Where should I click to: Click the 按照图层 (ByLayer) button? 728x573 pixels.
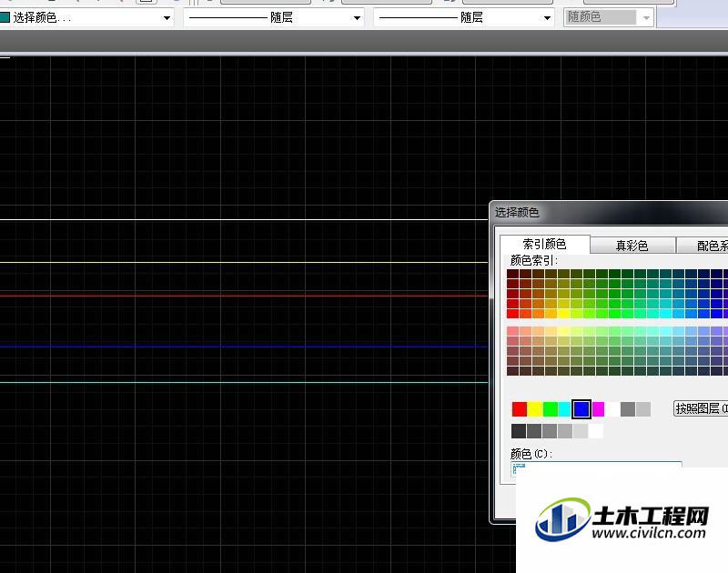701,408
